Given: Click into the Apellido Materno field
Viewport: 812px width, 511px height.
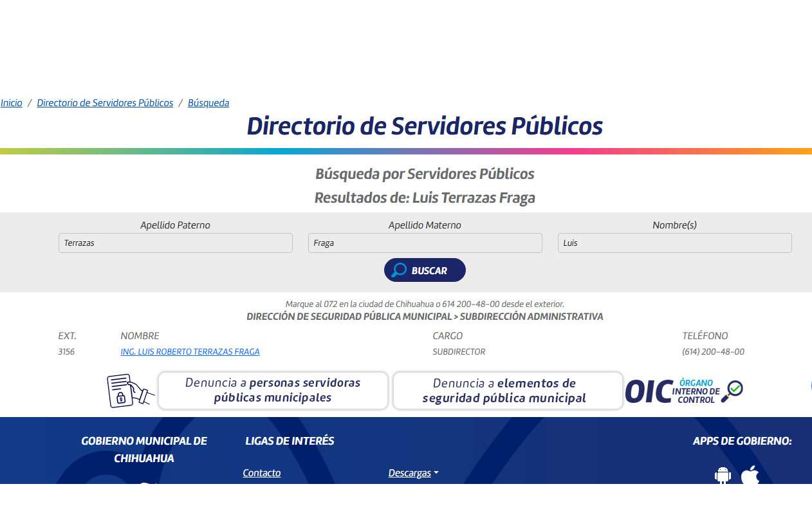Looking at the screenshot, I should pyautogui.click(x=425, y=243).
